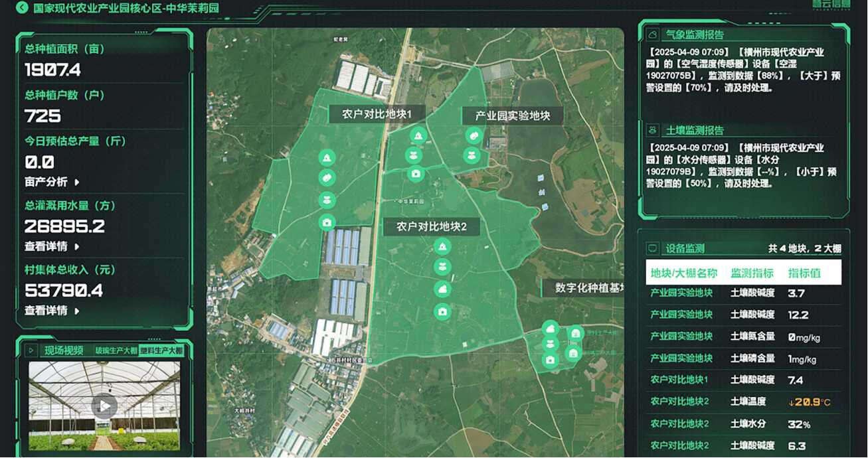Select the 塑料生产大棚 video tab
The width and height of the screenshot is (868, 458).
(161, 350)
